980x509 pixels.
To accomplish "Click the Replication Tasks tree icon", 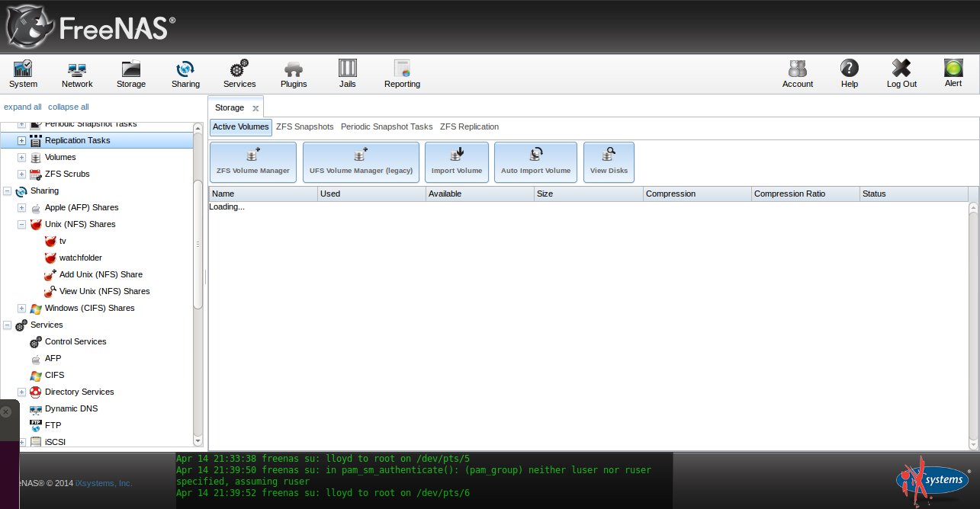I will [36, 140].
